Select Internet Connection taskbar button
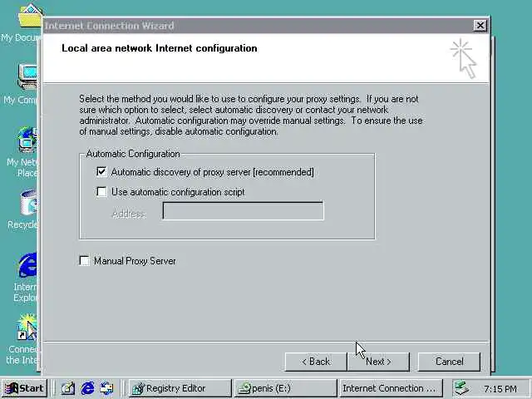 click(391, 388)
